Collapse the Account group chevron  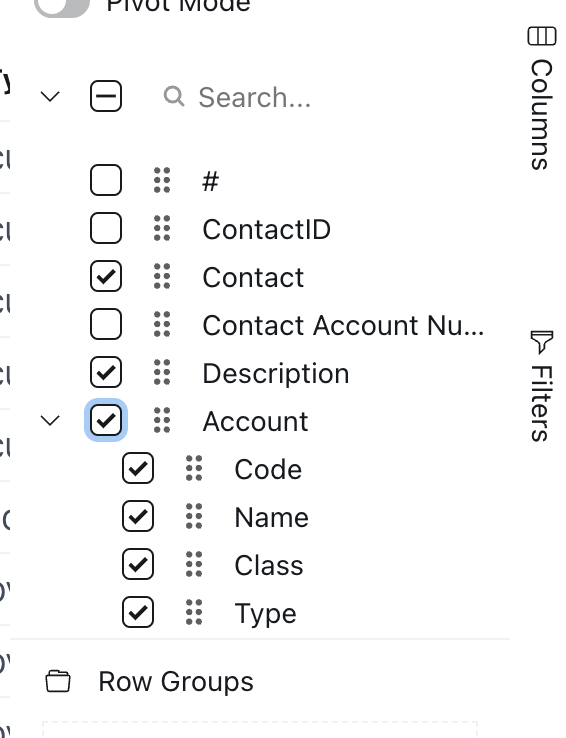pos(50,420)
